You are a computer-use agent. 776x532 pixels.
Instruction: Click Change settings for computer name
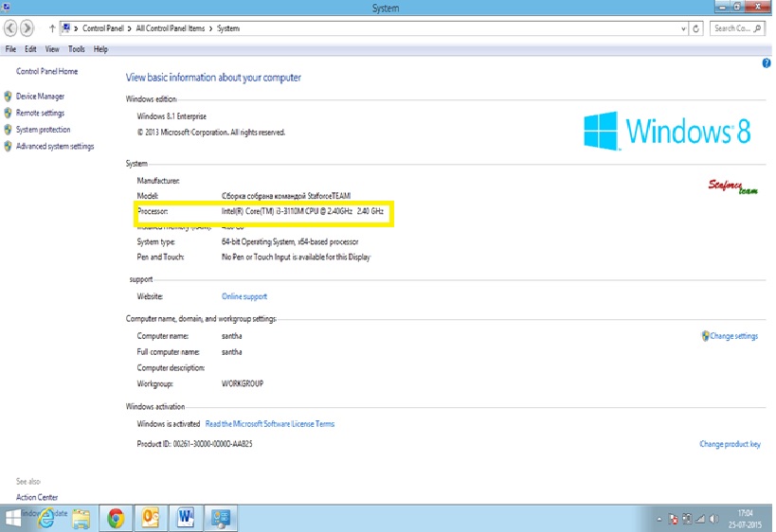click(x=734, y=336)
